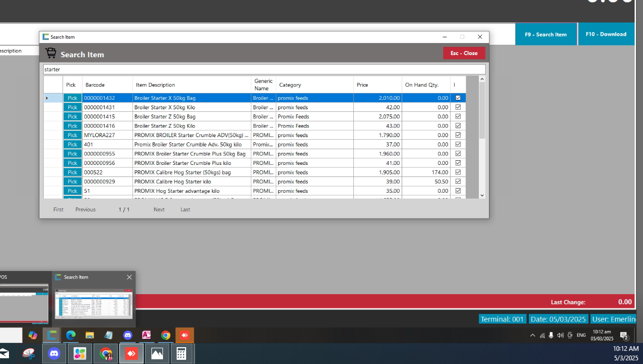643x364 pixels.
Task: Toggle checkbox on PROMIX Calibre Hog Starter (50kgs) bag row
Action: [x=458, y=172]
